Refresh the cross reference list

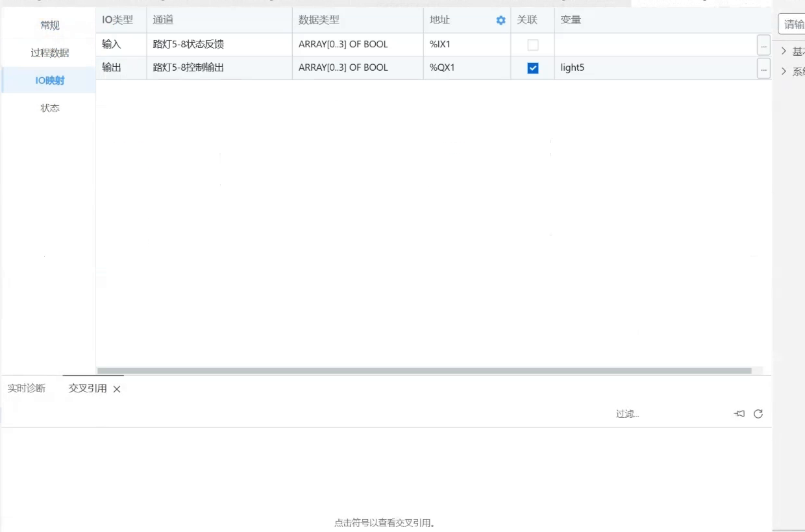[x=758, y=414]
